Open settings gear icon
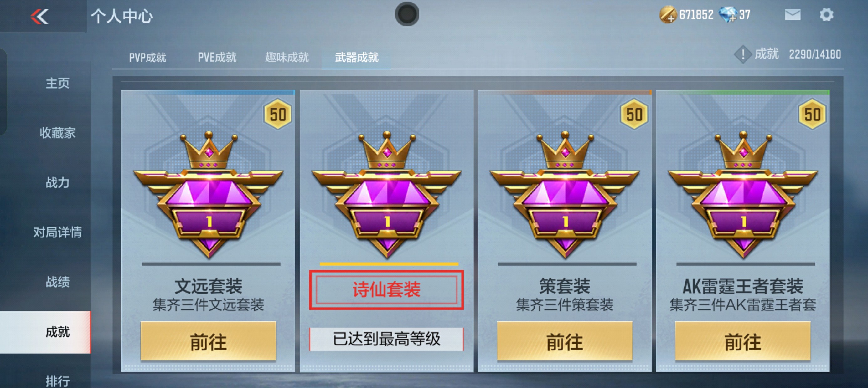 point(827,15)
